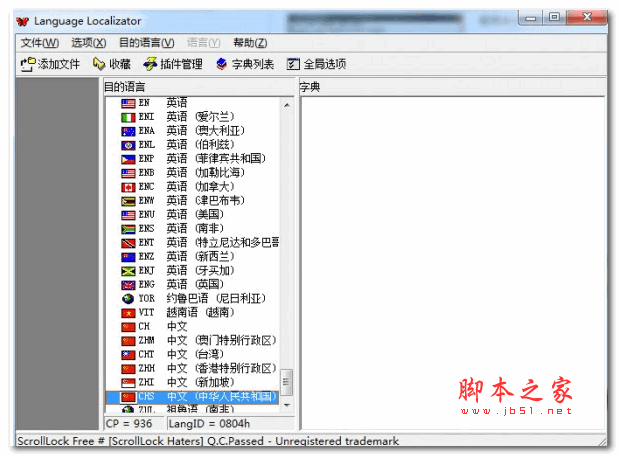Select 英语 (澳大利亚) row
The image size is (619, 457).
click(x=193, y=131)
